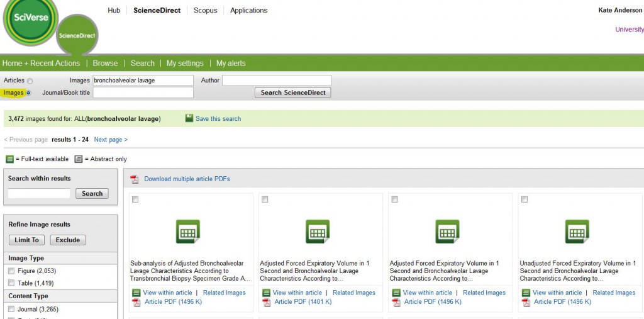Image resolution: width=644 pixels, height=319 pixels.
Task: Click the PDF icon beside Download multiple article PDFs
Action: pos(135,179)
